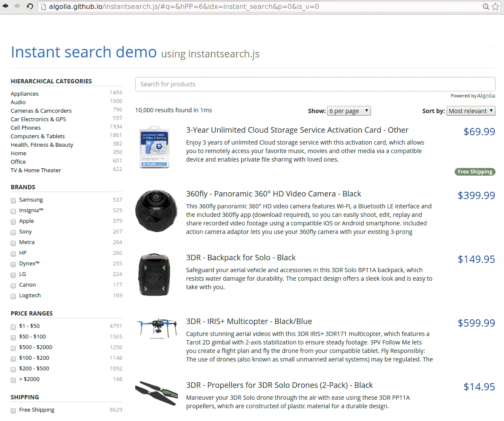Filter by the $500 - $2000 price range
The height and width of the screenshot is (421, 504).
[13, 348]
